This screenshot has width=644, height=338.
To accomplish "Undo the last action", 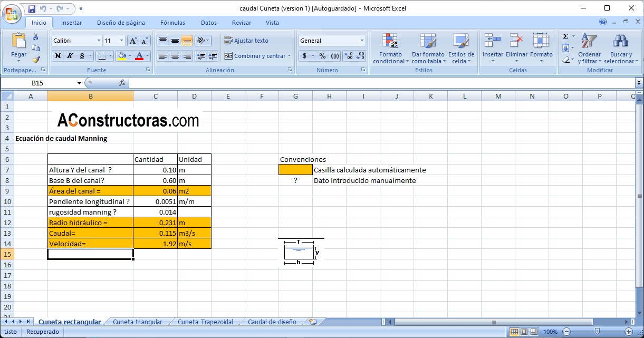I will click(43, 8).
